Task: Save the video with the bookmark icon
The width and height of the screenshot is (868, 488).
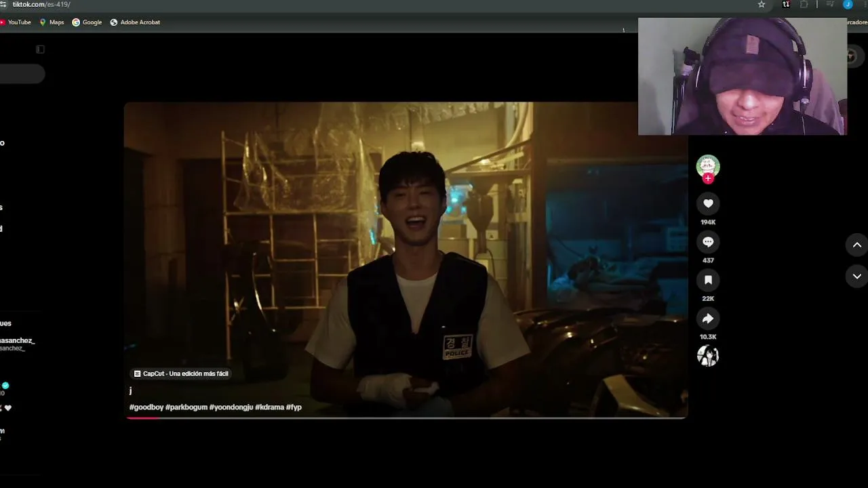Action: 708,280
